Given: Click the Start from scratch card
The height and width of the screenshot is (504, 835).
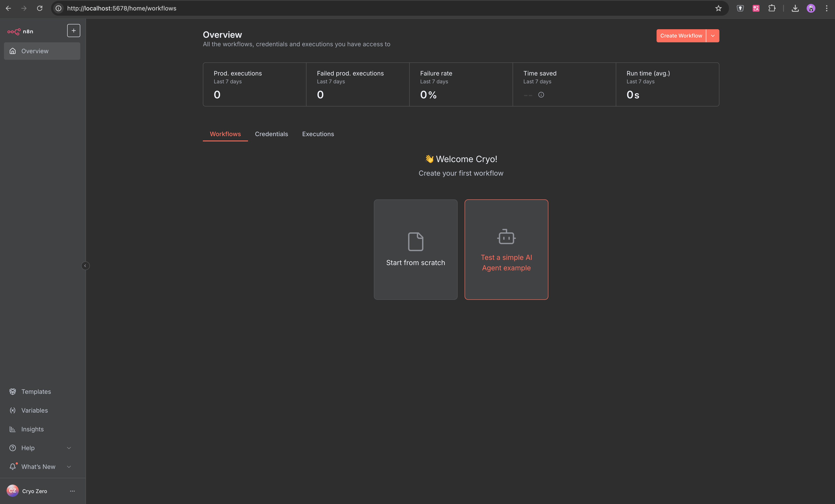Looking at the screenshot, I should pos(416,249).
